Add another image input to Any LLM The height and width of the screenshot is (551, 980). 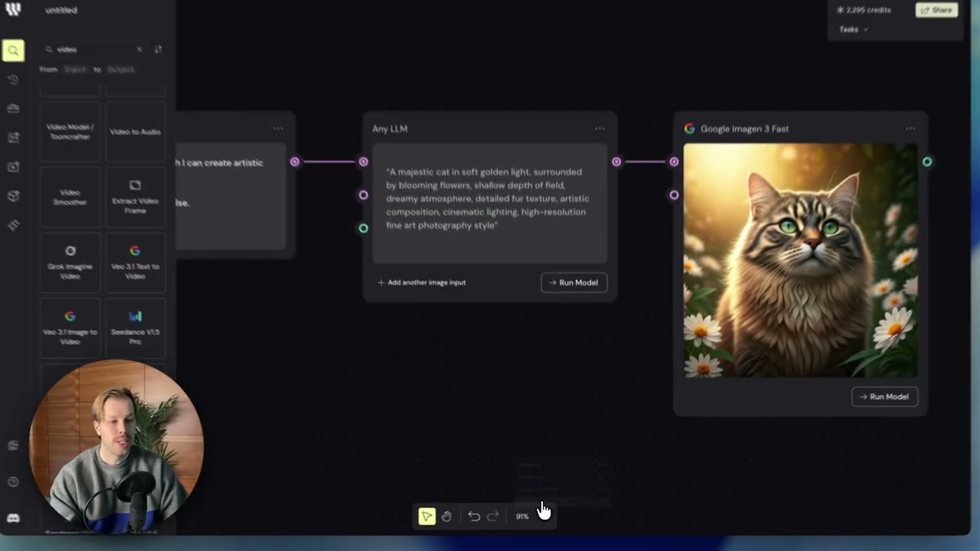coord(422,282)
